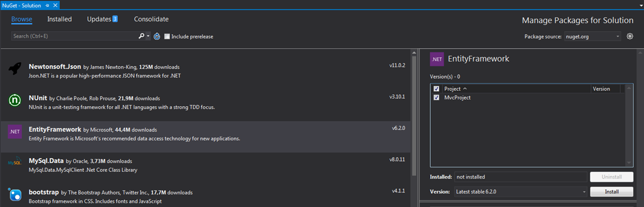Enable the Include prerelease checkbox
This screenshot has height=207, width=644.
pyautogui.click(x=167, y=36)
